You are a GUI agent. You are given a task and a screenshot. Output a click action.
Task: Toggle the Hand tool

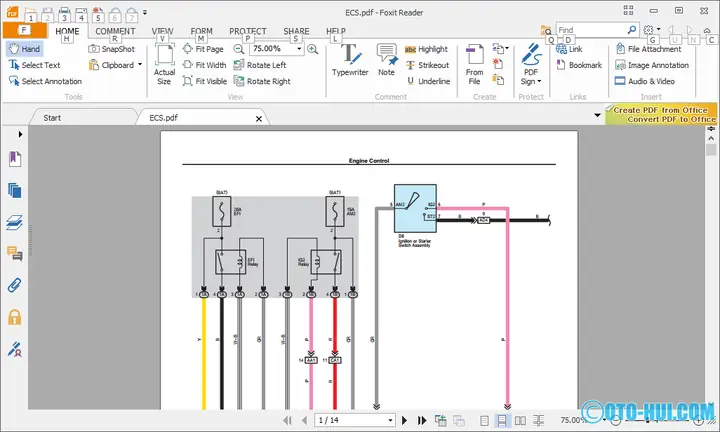point(25,49)
